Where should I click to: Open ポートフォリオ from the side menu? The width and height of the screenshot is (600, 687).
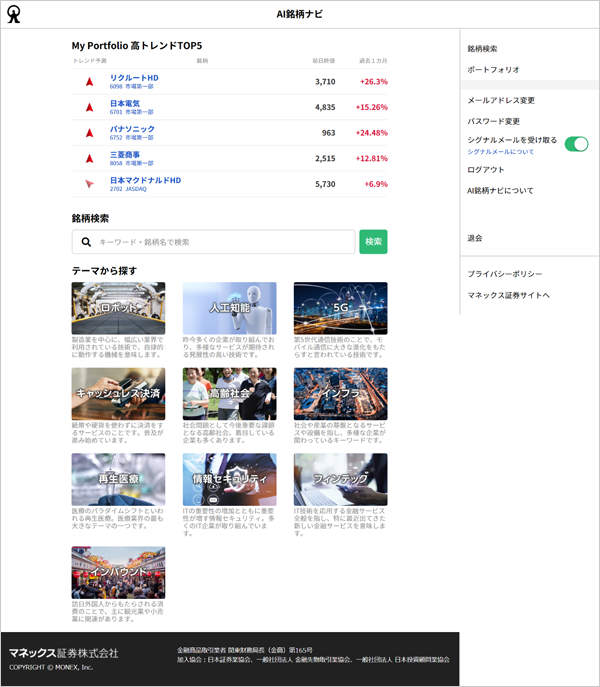coord(493,70)
